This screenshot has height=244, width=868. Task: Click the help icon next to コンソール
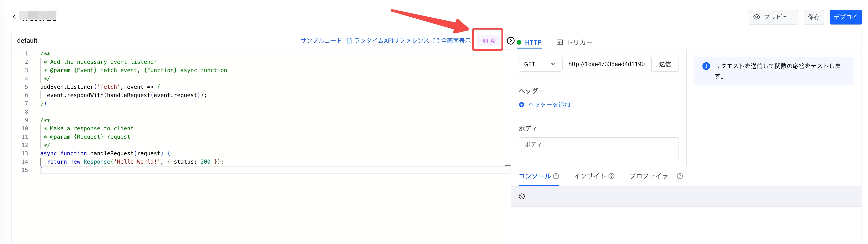click(x=556, y=176)
